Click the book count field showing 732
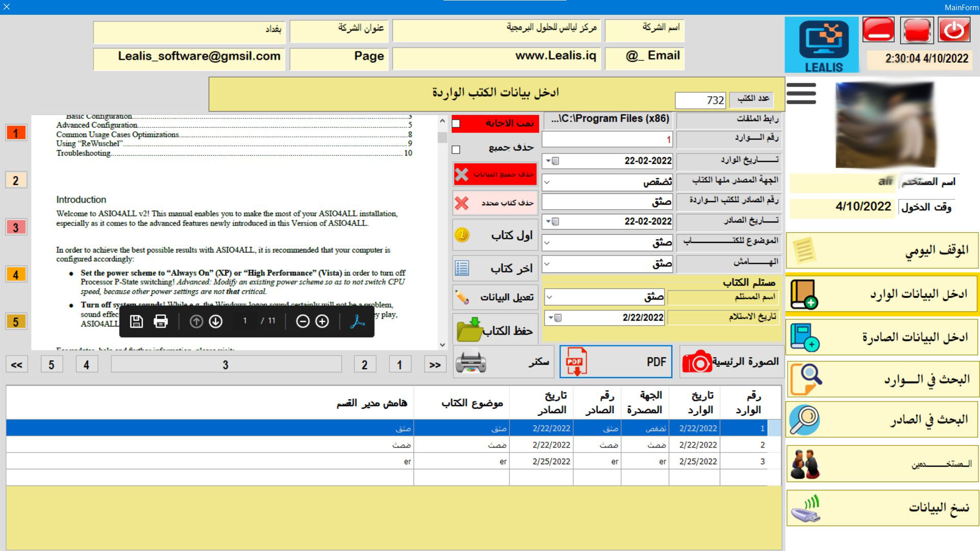 700,100
